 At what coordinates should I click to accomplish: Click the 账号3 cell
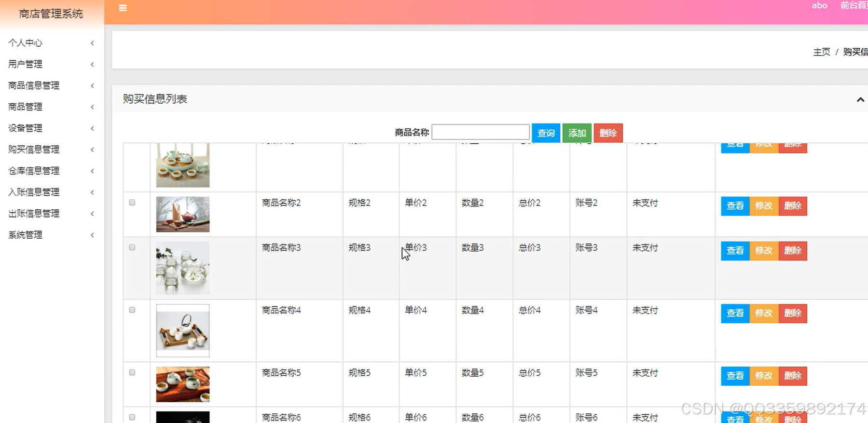coord(587,248)
